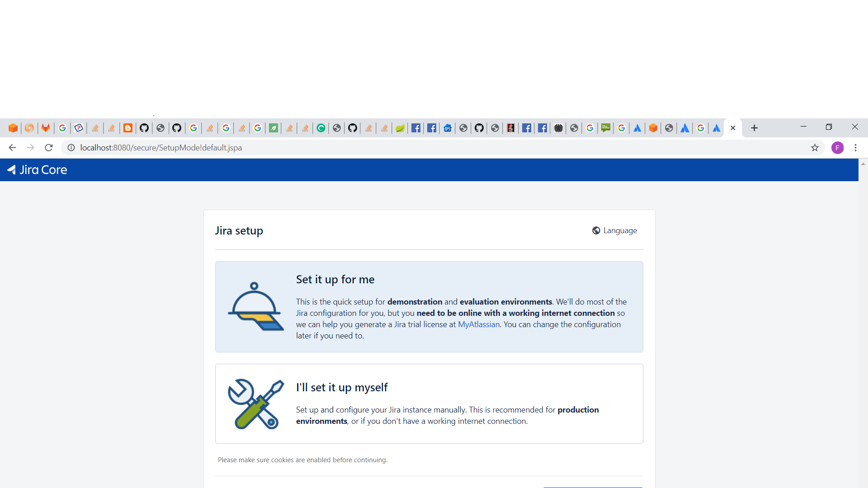Bookmark this page with the star
Screen dimensions: 868x488
tap(815, 148)
